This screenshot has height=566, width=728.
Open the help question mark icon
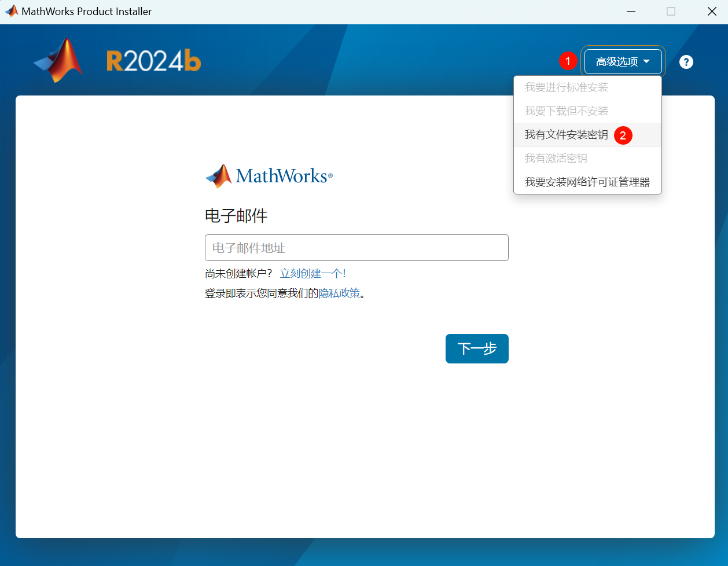point(686,62)
